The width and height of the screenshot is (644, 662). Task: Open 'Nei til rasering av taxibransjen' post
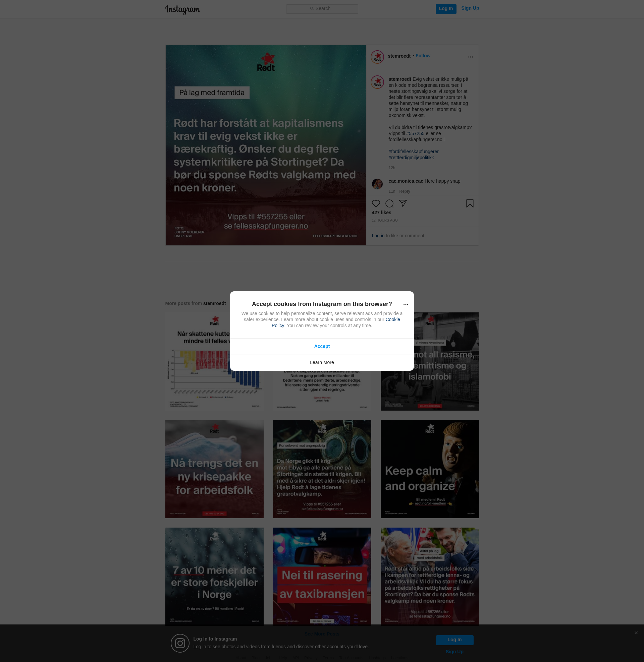pos(322,577)
